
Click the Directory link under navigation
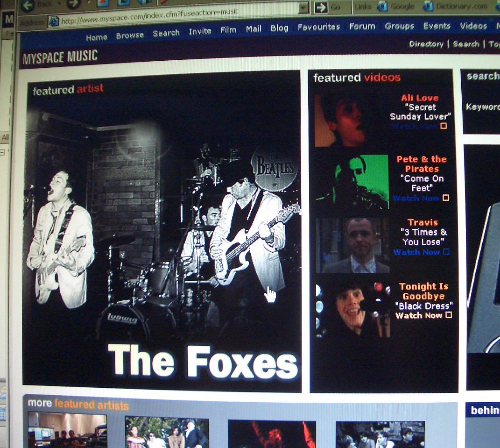click(426, 44)
